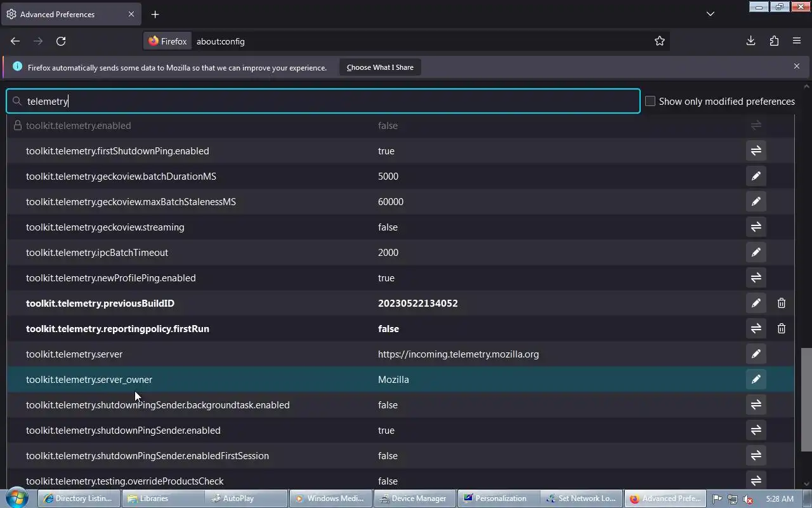Image resolution: width=812 pixels, height=508 pixels.
Task: Enable Show only modified preferences checkbox
Action: coord(650,101)
